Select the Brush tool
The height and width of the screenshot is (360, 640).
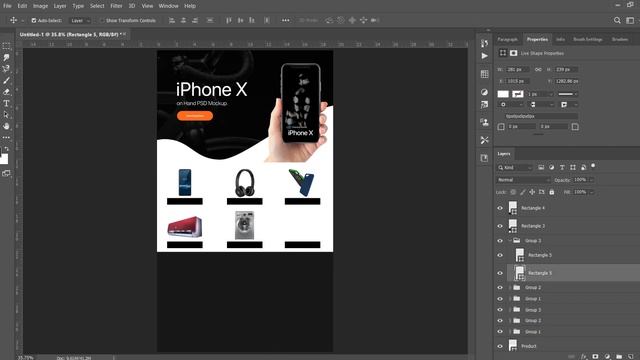pyautogui.click(x=6, y=80)
